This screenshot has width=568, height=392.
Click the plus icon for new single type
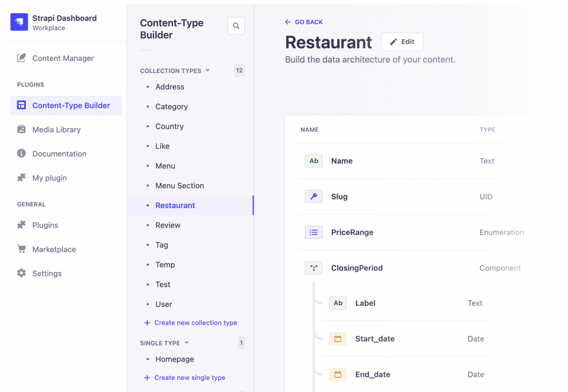tap(147, 377)
